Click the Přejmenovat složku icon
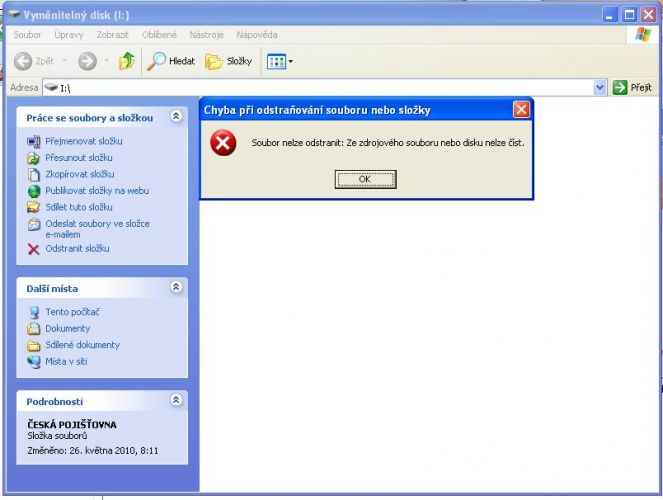663x500 pixels. pyautogui.click(x=33, y=142)
